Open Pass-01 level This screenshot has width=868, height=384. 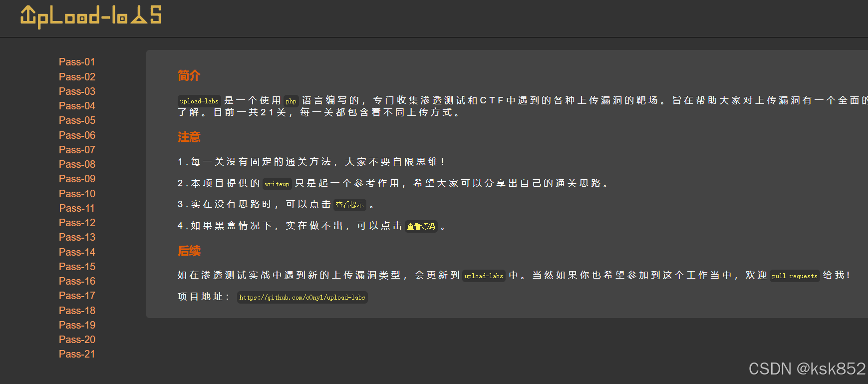coord(77,62)
